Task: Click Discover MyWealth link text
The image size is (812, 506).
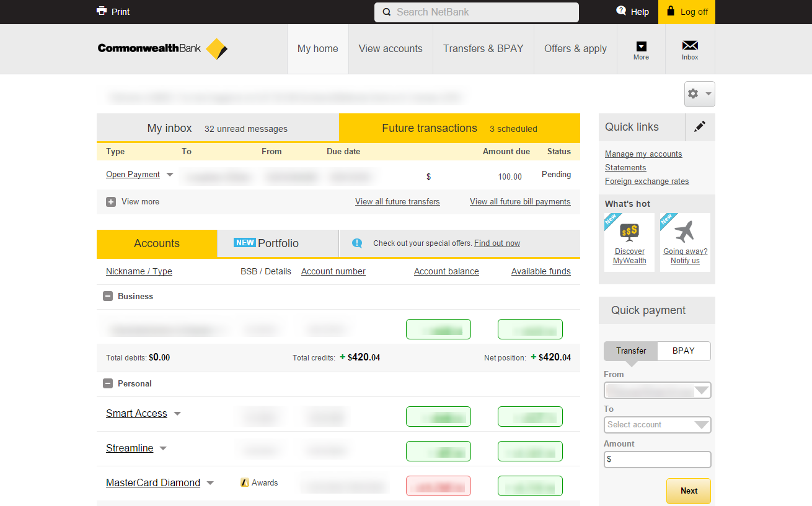Action: (630, 256)
